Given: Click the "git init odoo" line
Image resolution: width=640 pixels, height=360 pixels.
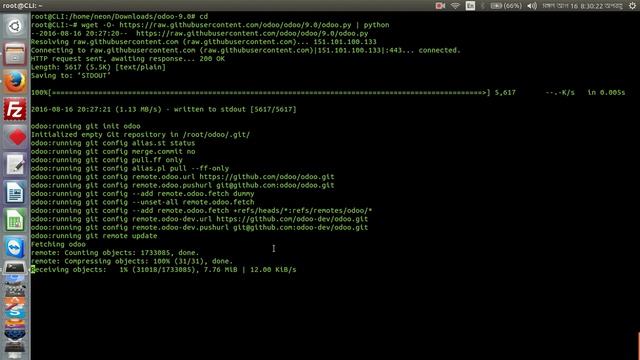Looking at the screenshot, I should [x=86, y=126].
